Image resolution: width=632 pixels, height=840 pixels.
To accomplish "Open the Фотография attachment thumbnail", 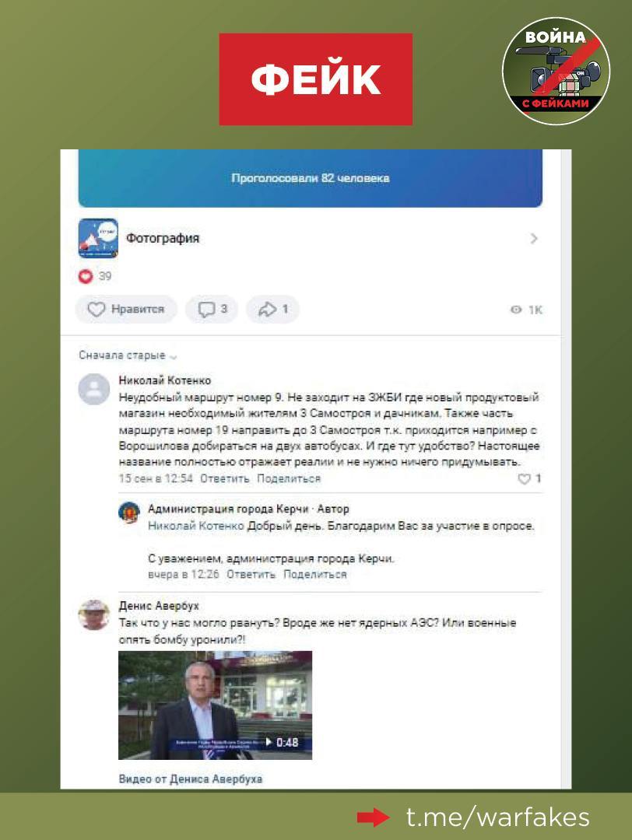I will tap(98, 239).
